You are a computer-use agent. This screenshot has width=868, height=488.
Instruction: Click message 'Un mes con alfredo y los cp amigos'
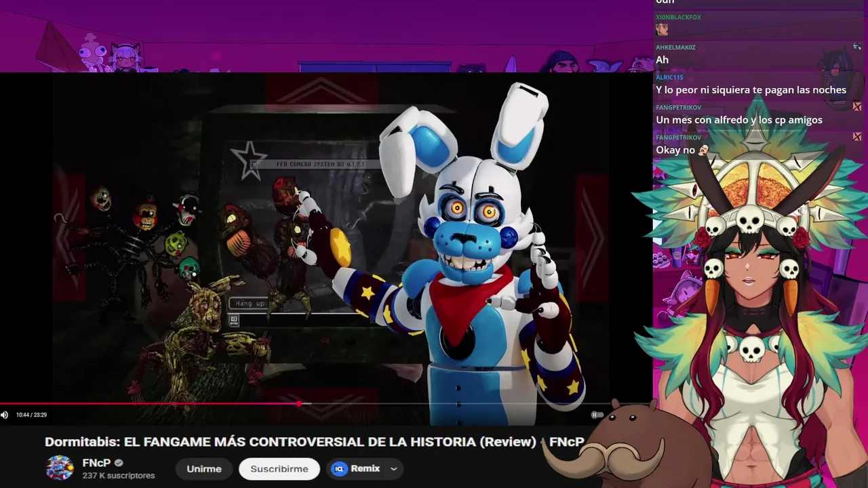[738, 120]
